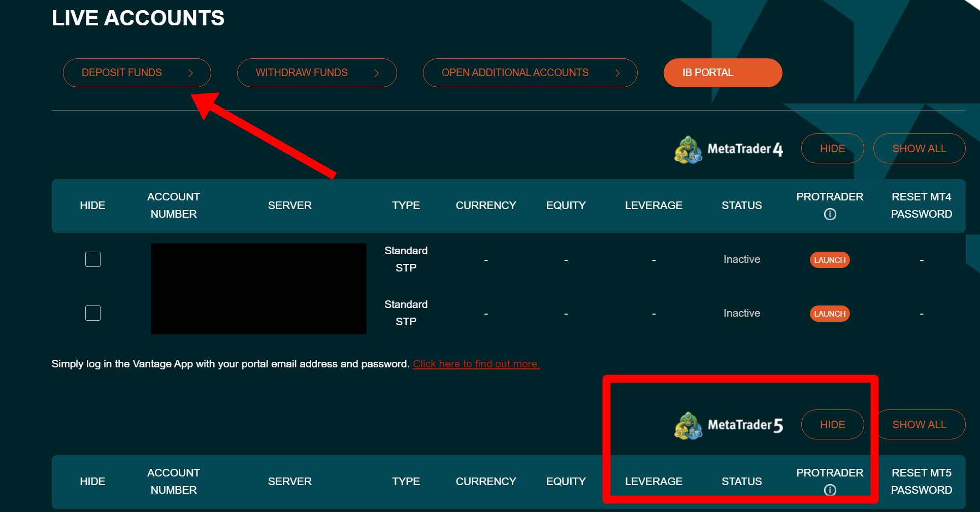
Task: Click the MT5 ProTrader info icon
Action: coord(830,490)
